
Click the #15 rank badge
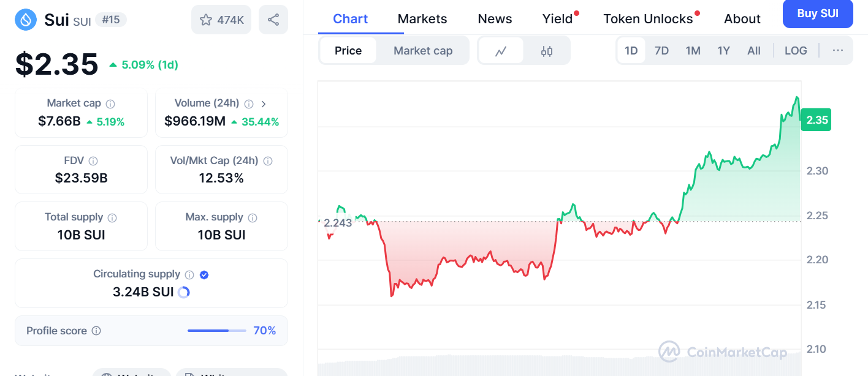click(x=111, y=20)
